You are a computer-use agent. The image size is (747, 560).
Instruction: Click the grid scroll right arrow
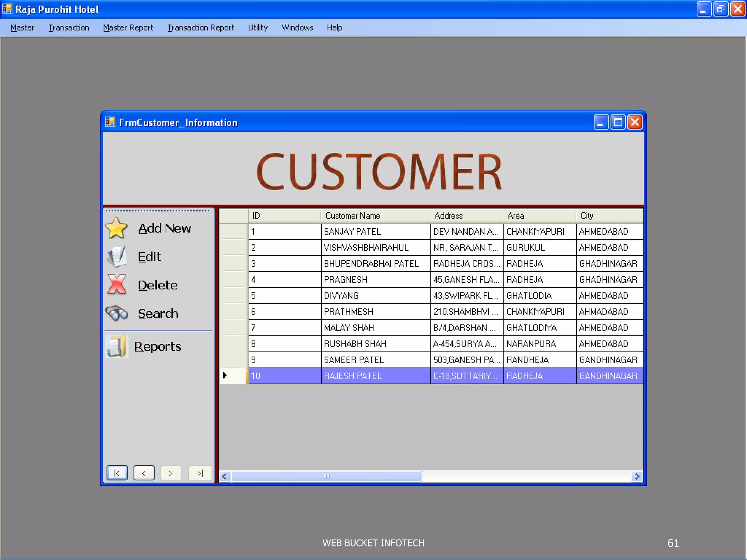point(637,476)
